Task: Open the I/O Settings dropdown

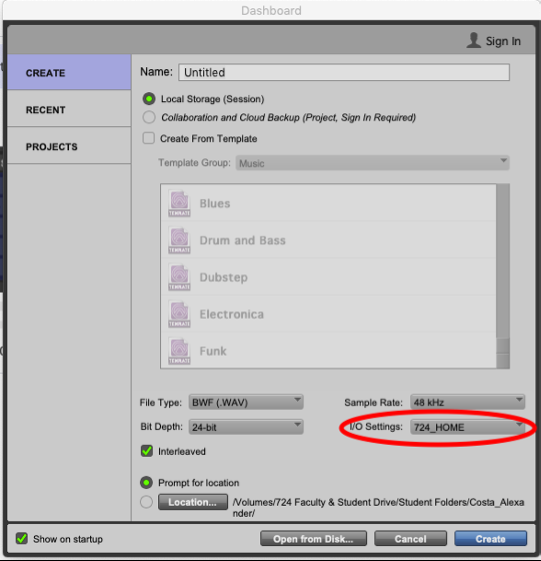Action: (467, 427)
